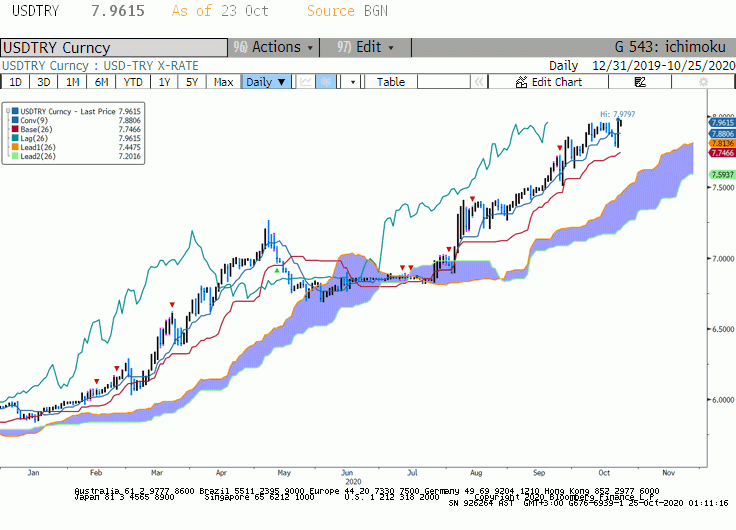Switch to the line chart type icon
The image size is (736, 530).
click(x=306, y=82)
